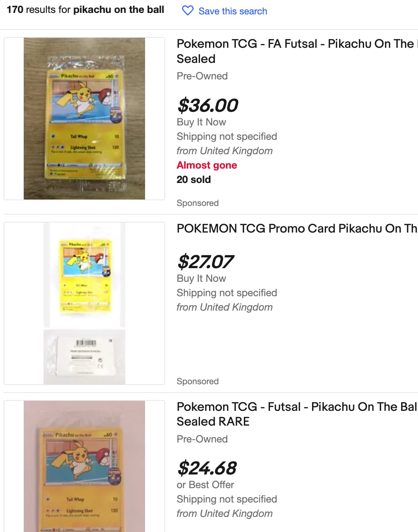Viewport: 418px width, 532px height.
Task: Click the $24.68 price
Action: coord(207,468)
